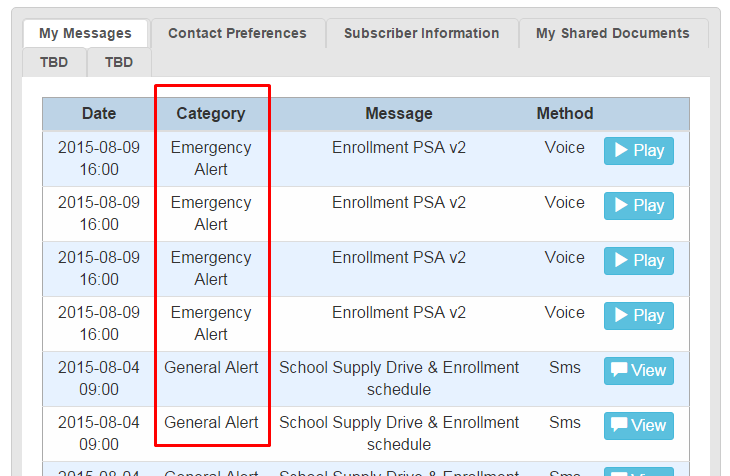Viewport: 730px width, 476px height.
Task: Open the Subscriber Information tab
Action: tap(421, 33)
